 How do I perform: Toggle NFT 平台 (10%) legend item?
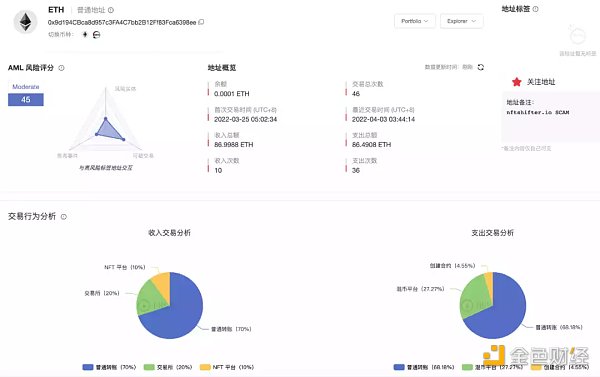(227, 367)
